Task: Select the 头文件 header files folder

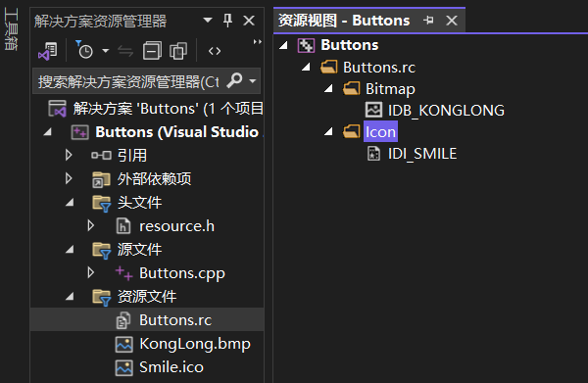Action: [139, 203]
